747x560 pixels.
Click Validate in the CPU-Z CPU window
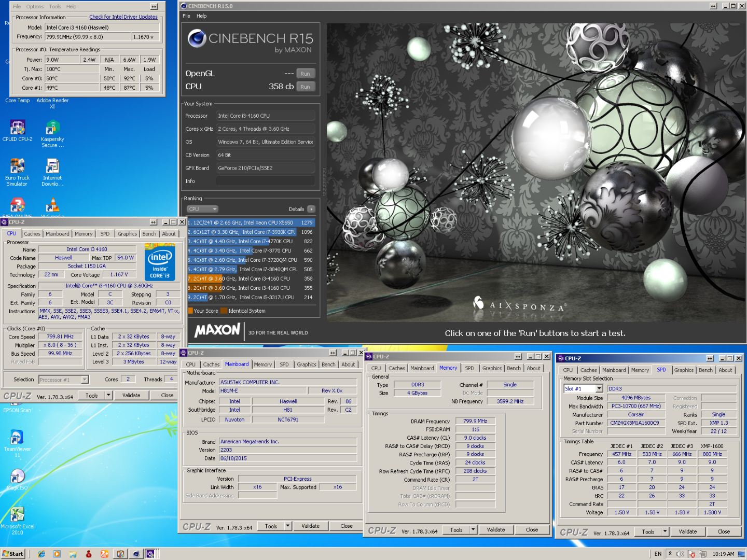tap(131, 395)
